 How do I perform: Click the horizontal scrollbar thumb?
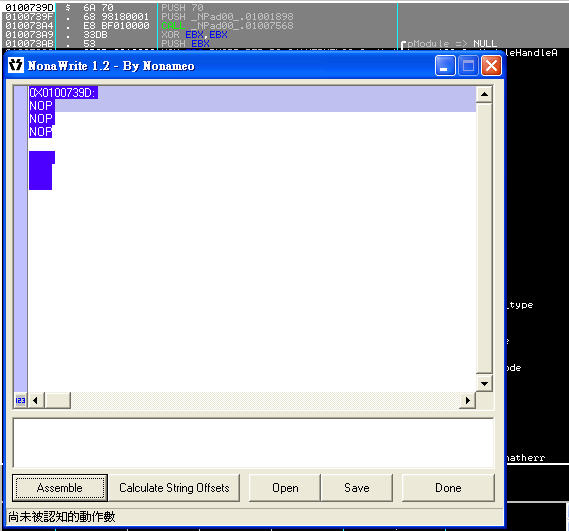[x=57, y=400]
